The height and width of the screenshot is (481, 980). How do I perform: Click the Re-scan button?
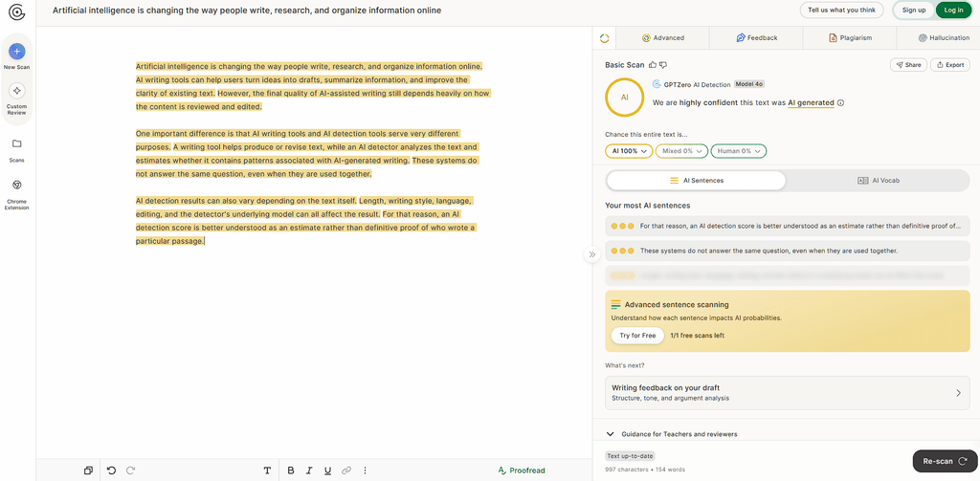click(945, 462)
